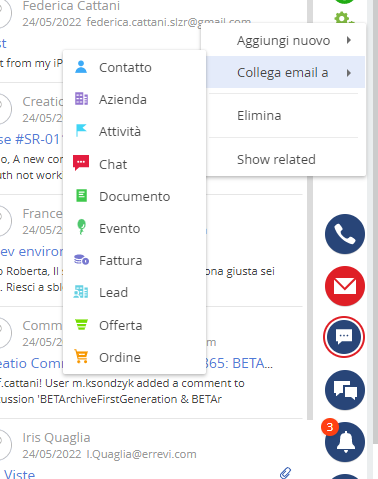
Task: Click the paperclip attachment icon
Action: point(285,472)
